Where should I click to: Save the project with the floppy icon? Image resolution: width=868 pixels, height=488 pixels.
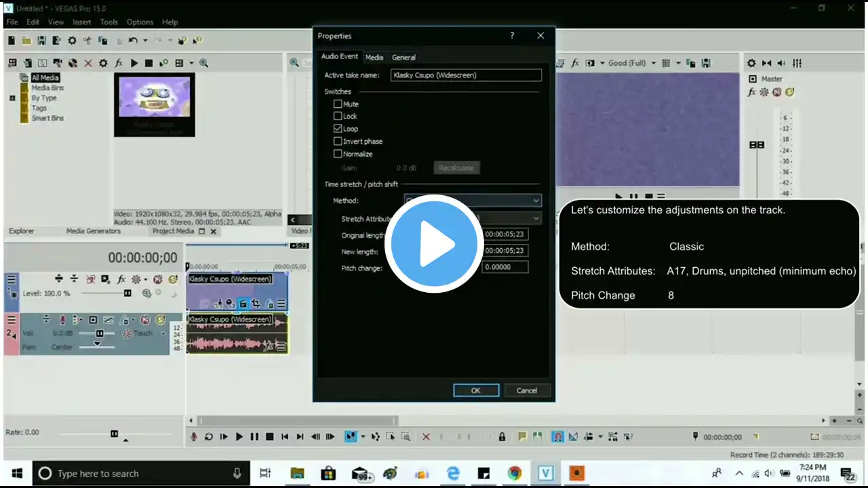pyautogui.click(x=41, y=41)
